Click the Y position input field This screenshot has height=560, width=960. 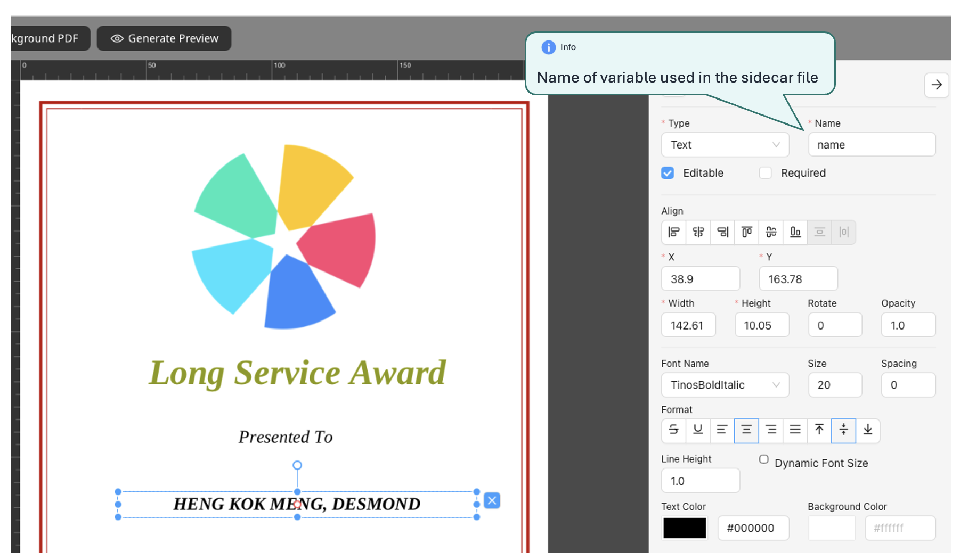click(x=799, y=279)
